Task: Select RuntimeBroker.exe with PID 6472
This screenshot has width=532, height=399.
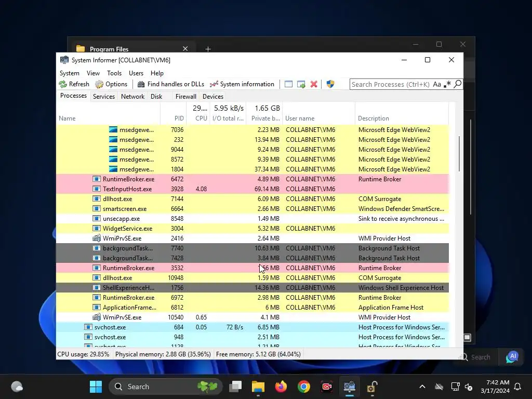Action: (252, 179)
